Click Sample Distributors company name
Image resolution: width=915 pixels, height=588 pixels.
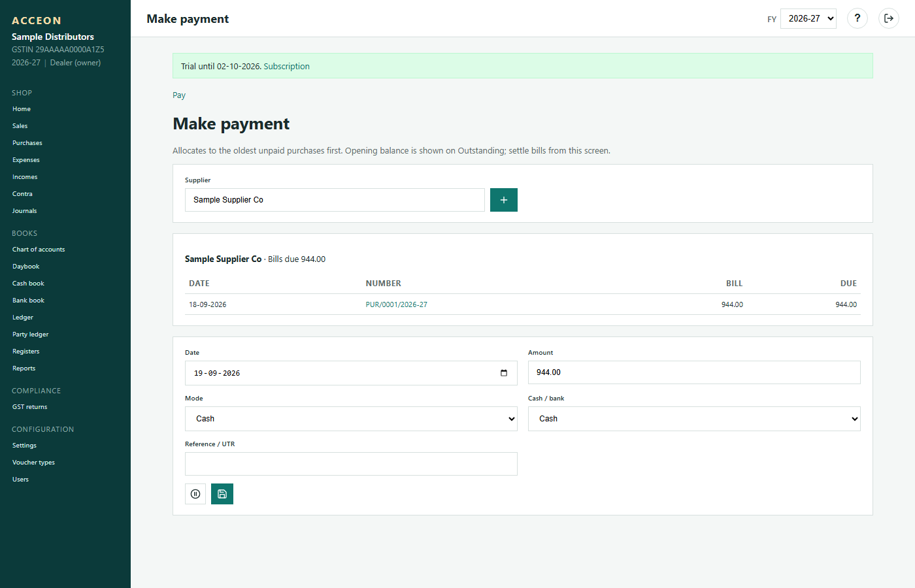(x=53, y=37)
